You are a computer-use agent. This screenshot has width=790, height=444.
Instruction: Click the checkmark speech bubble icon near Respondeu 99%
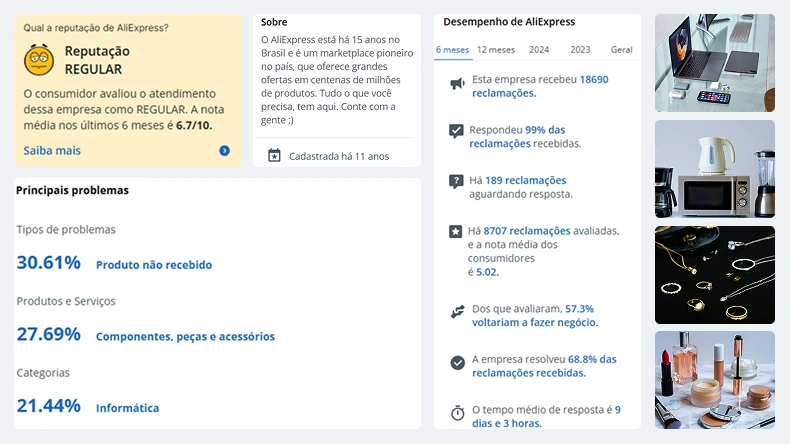(456, 131)
